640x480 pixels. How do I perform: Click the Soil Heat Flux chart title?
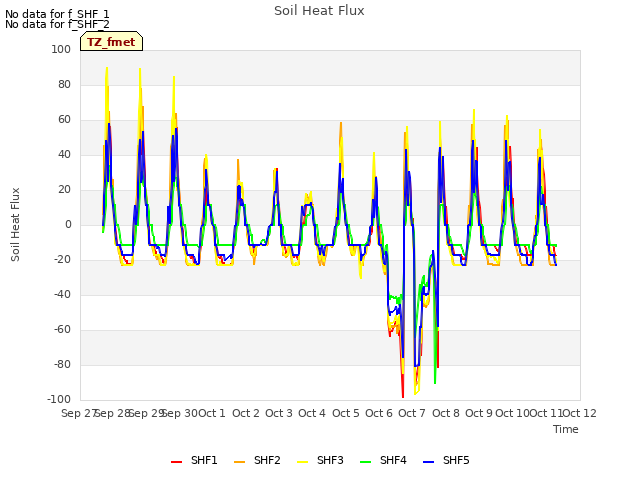tap(319, 11)
